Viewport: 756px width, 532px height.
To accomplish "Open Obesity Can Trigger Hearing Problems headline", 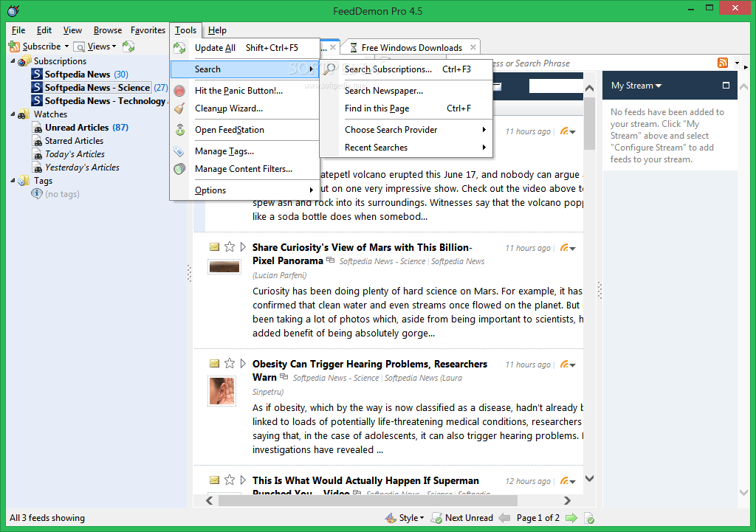I will [370, 370].
